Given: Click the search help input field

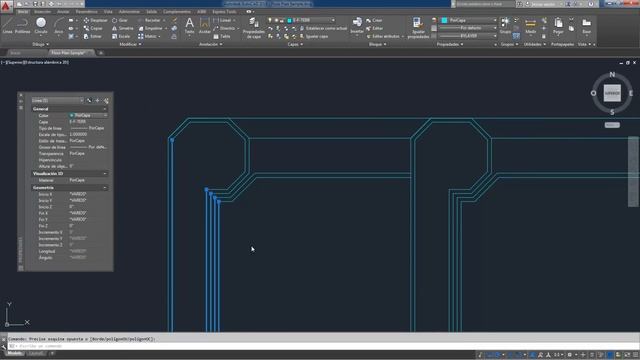Looking at the screenshot, I should click(x=484, y=4).
